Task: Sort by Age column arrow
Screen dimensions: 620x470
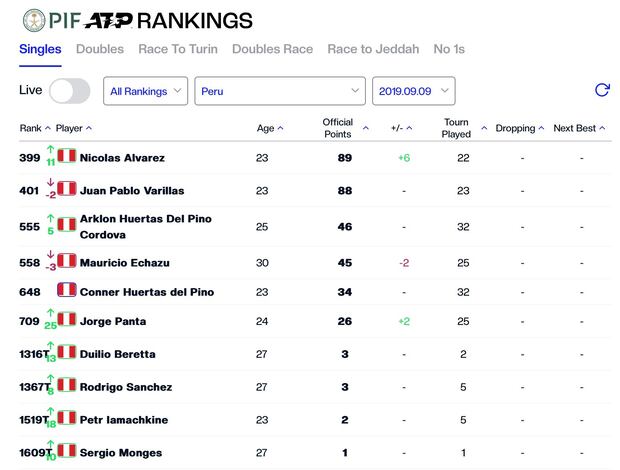Action: 280,128
